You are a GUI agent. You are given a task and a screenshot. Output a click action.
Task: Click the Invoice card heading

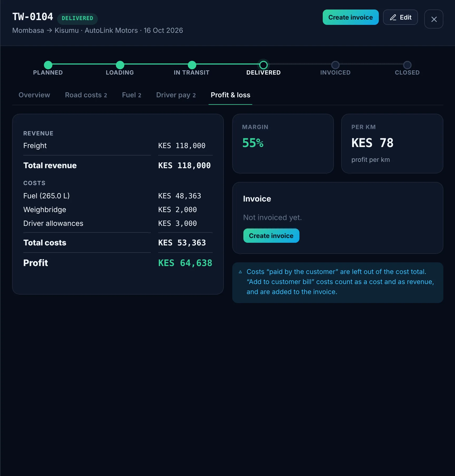257,199
